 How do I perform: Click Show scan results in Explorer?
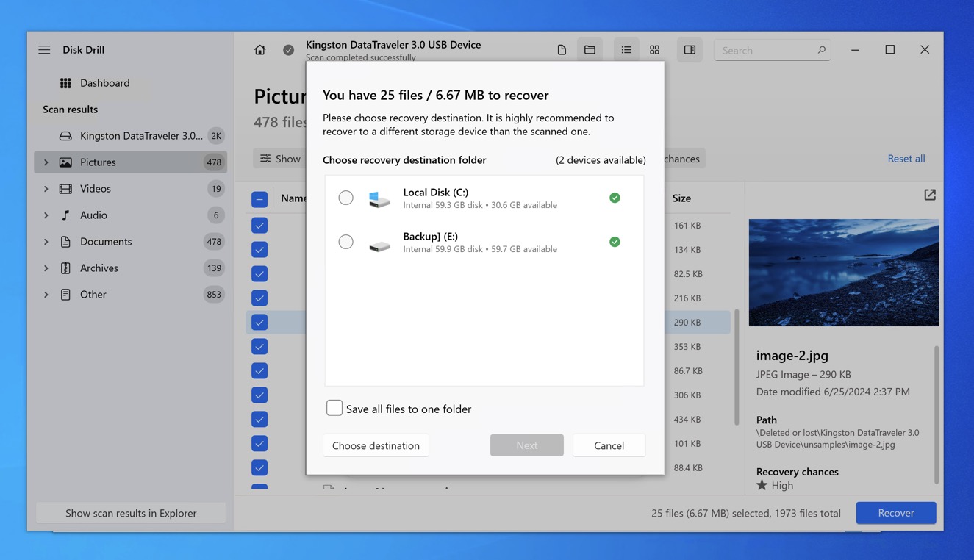click(x=131, y=513)
